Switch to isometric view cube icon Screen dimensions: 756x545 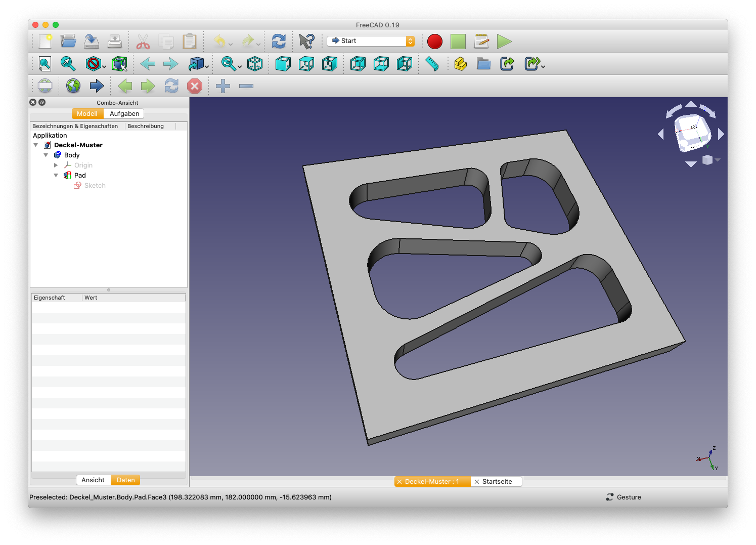tap(255, 64)
